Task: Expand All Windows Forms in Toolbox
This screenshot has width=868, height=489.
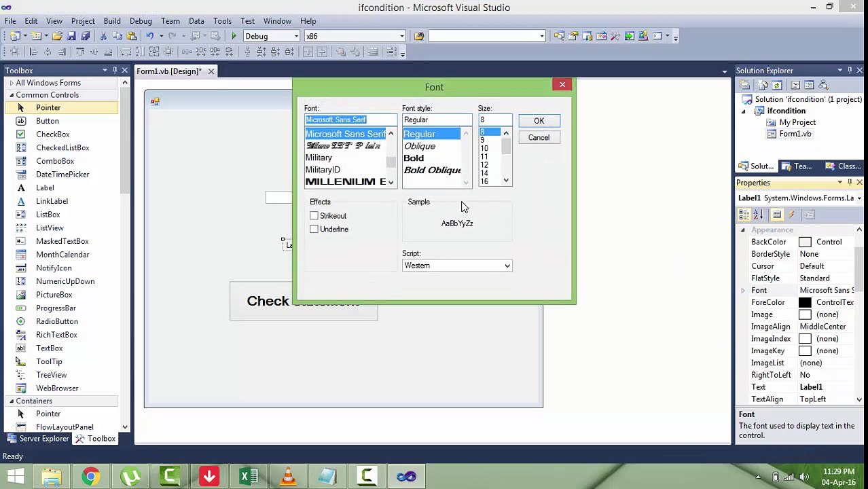Action: coord(12,83)
